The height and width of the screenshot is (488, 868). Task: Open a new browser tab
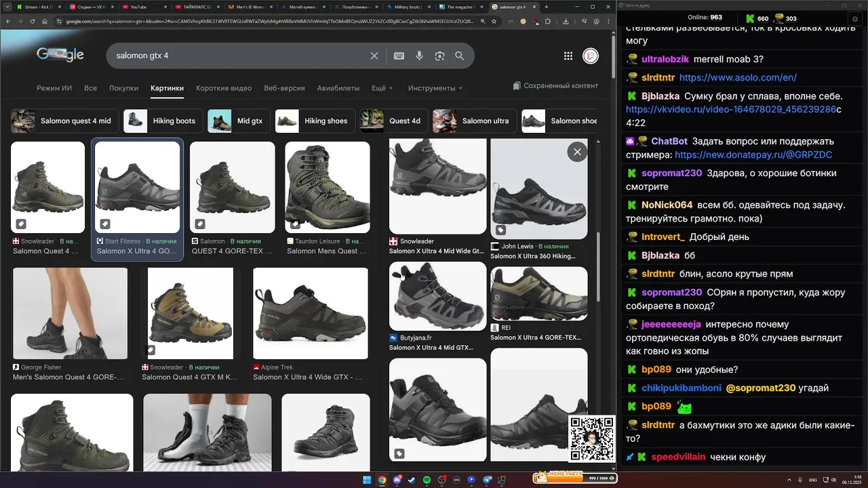[547, 7]
